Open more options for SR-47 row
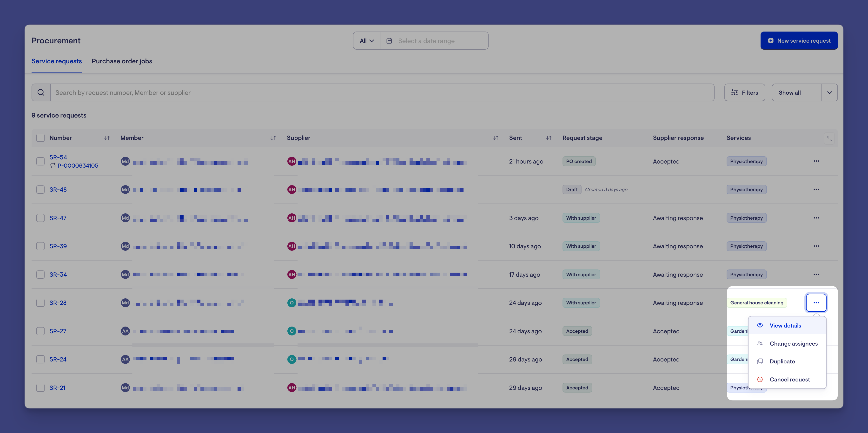Image resolution: width=868 pixels, height=433 pixels. [x=816, y=218]
